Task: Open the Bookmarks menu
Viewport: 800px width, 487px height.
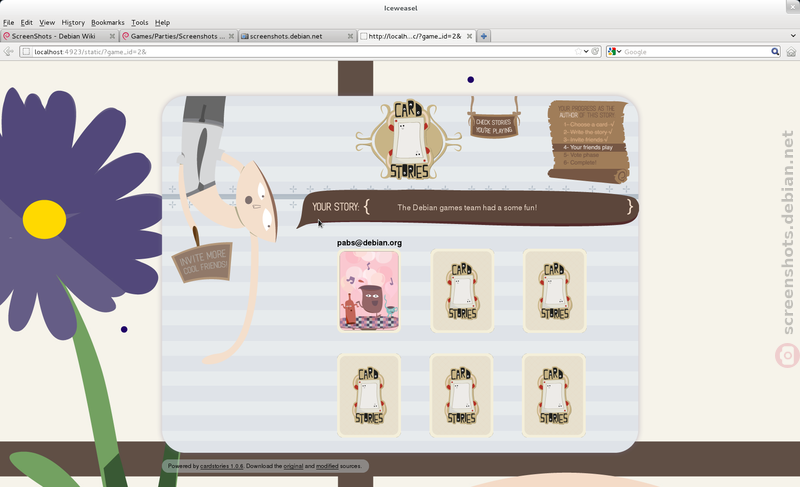Action: [108, 22]
